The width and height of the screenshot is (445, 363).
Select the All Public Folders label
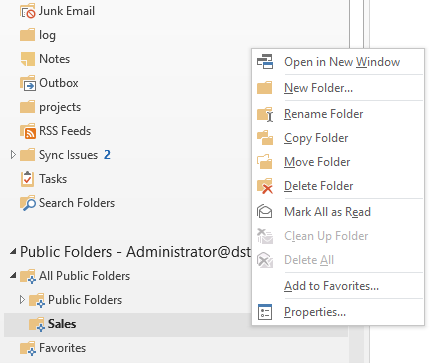point(85,276)
